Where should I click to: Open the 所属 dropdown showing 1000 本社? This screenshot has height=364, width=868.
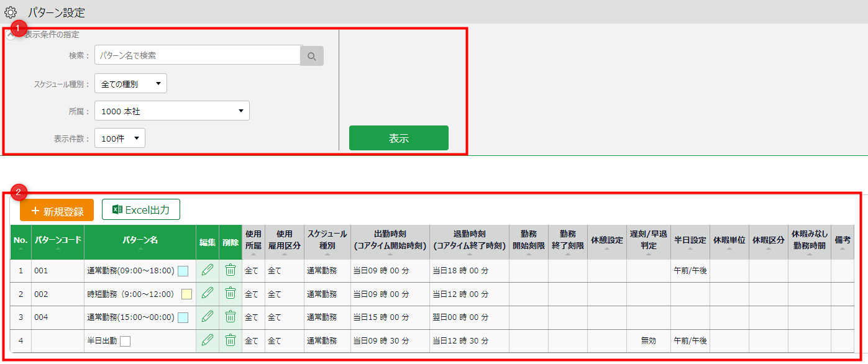(x=171, y=111)
